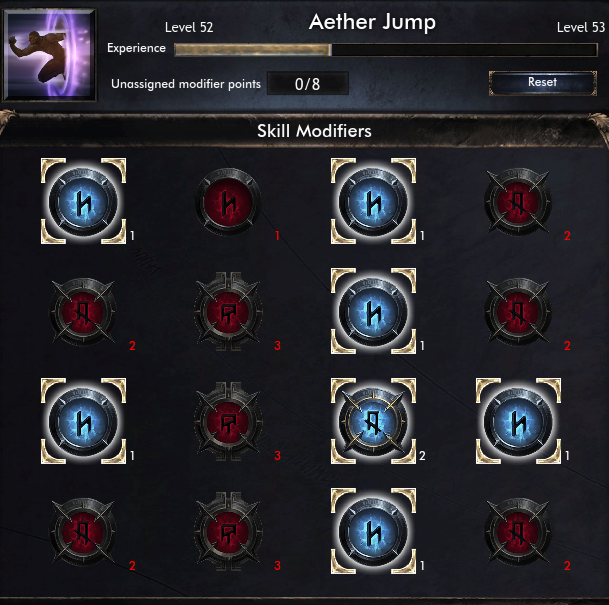Pick the red cost-2 modifier in row two, column one

83,311
